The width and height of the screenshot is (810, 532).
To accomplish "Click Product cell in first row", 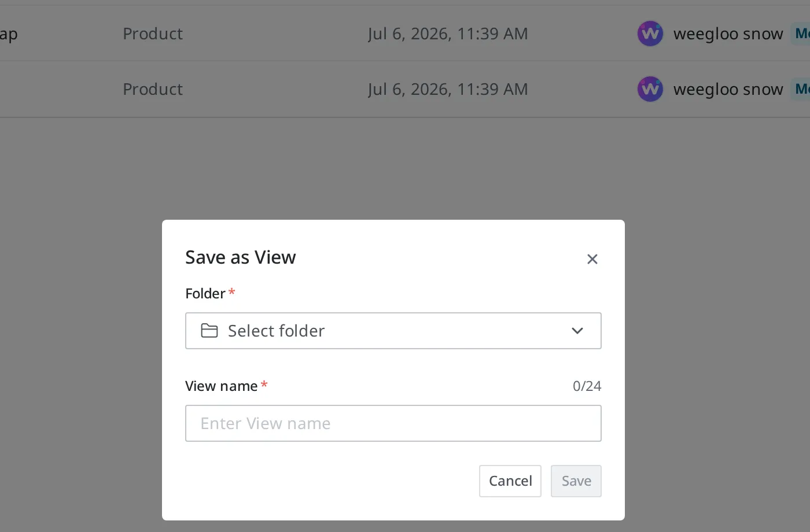I will click(153, 34).
